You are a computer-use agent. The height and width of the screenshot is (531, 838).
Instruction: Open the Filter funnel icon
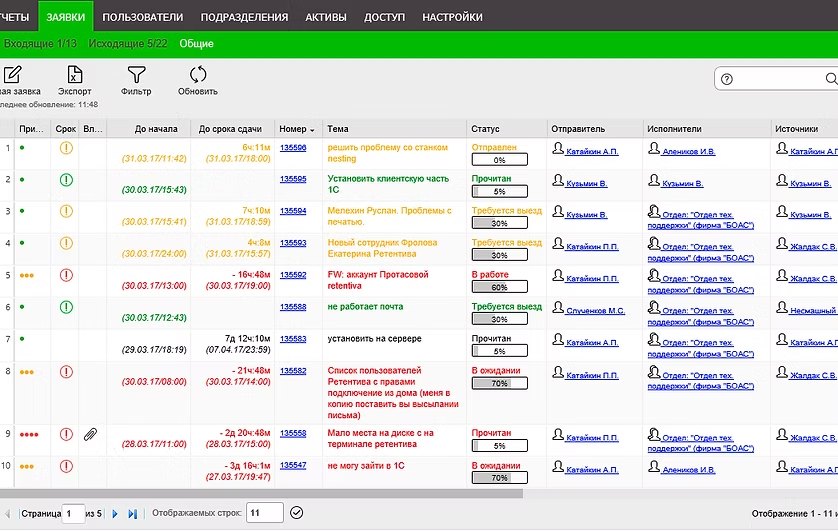[x=136, y=75]
